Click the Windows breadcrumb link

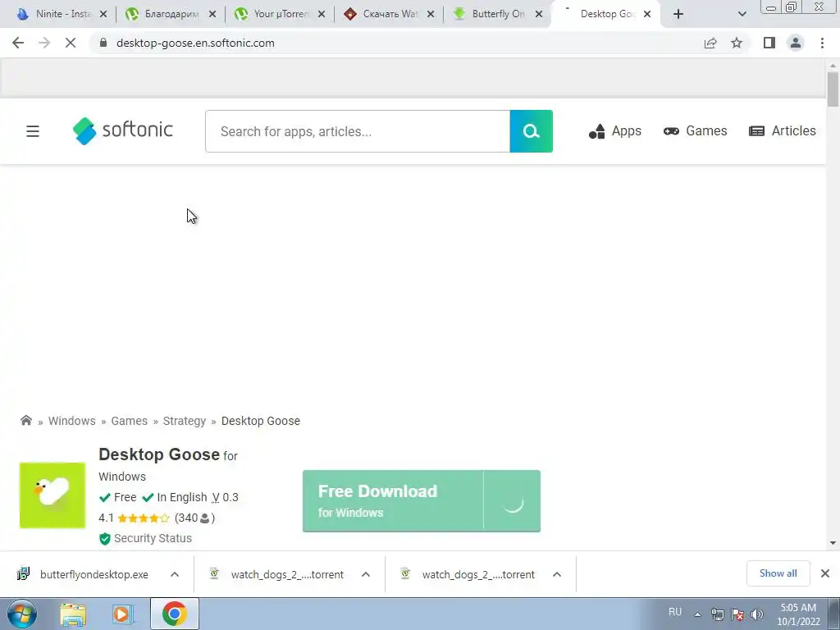[72, 421]
